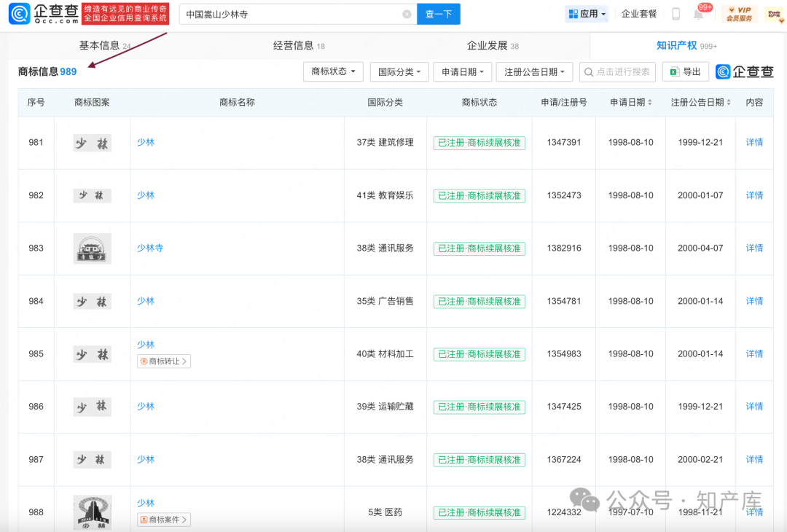
Task: Click announcement date 2000-04-07
Action: coord(700,248)
